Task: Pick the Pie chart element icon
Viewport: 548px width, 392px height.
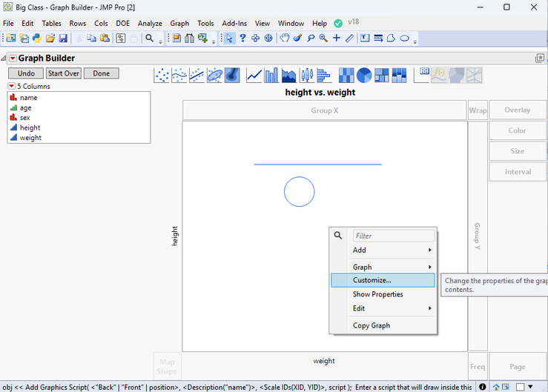Action: pyautogui.click(x=364, y=76)
